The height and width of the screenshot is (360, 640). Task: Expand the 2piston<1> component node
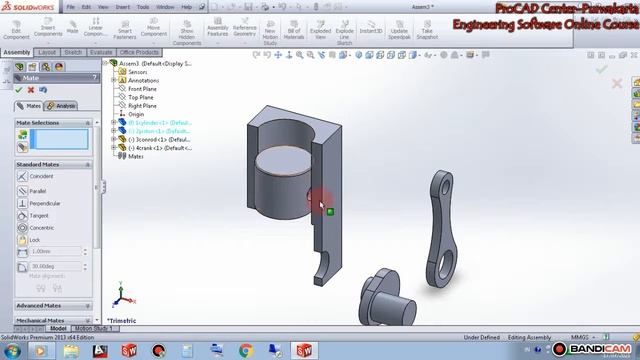click(114, 131)
